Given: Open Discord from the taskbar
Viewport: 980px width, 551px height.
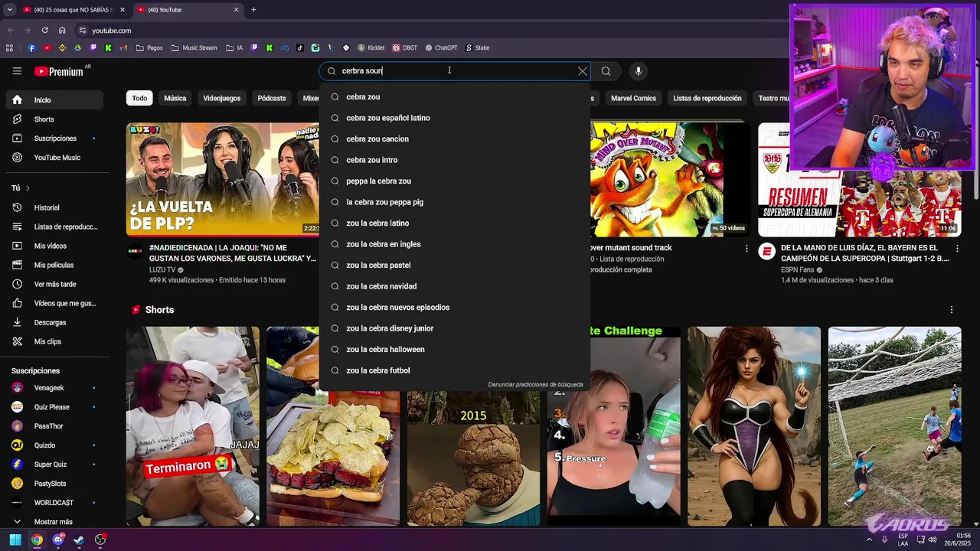Looking at the screenshot, I should (58, 540).
